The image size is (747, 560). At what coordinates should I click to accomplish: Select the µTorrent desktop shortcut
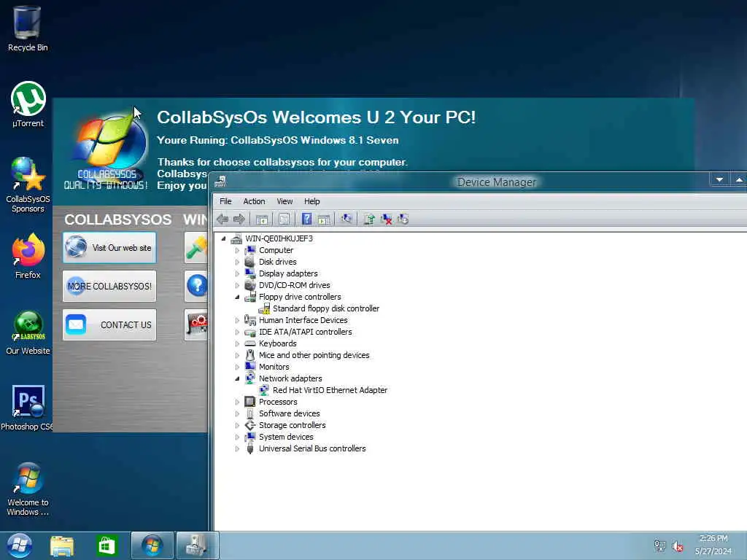[x=28, y=104]
